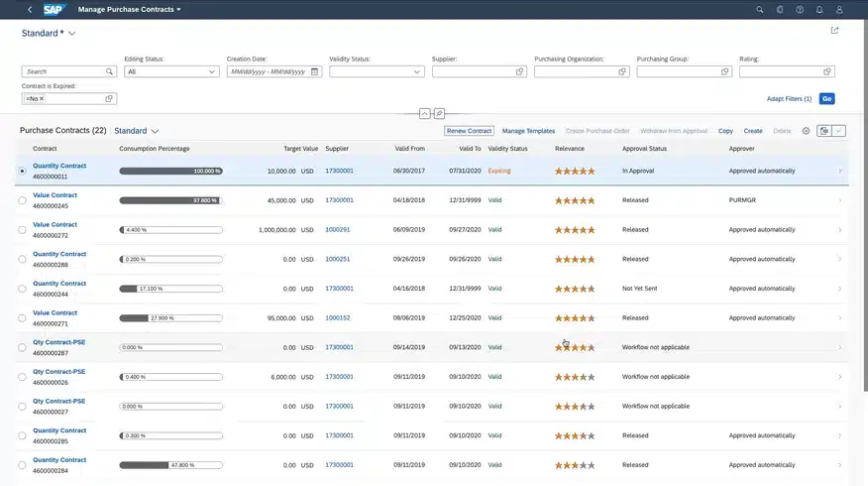This screenshot has height=486, width=868.
Task: Select radio button for contract 4600000287
Action: tap(22, 347)
